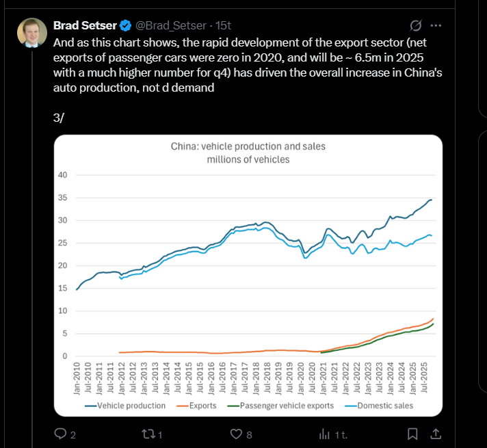Click the 15t timestamp of the tweet

click(x=223, y=26)
